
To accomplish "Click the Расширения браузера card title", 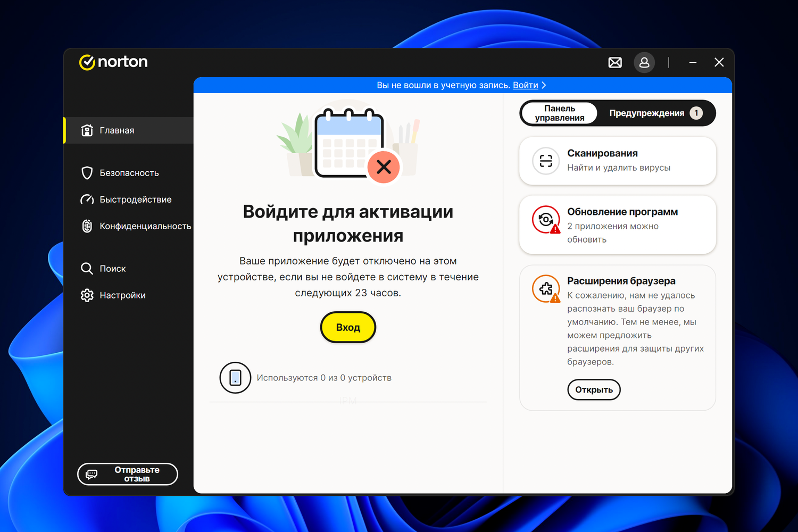I will point(621,281).
